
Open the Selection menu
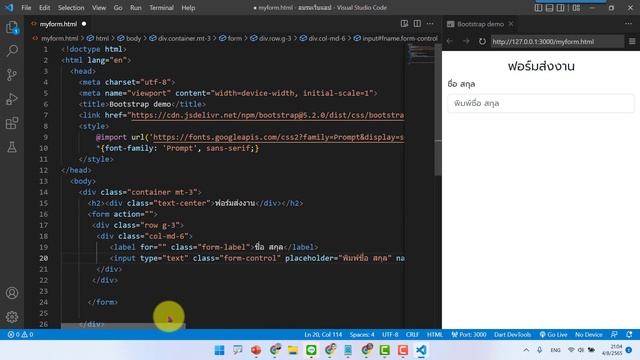[71, 8]
